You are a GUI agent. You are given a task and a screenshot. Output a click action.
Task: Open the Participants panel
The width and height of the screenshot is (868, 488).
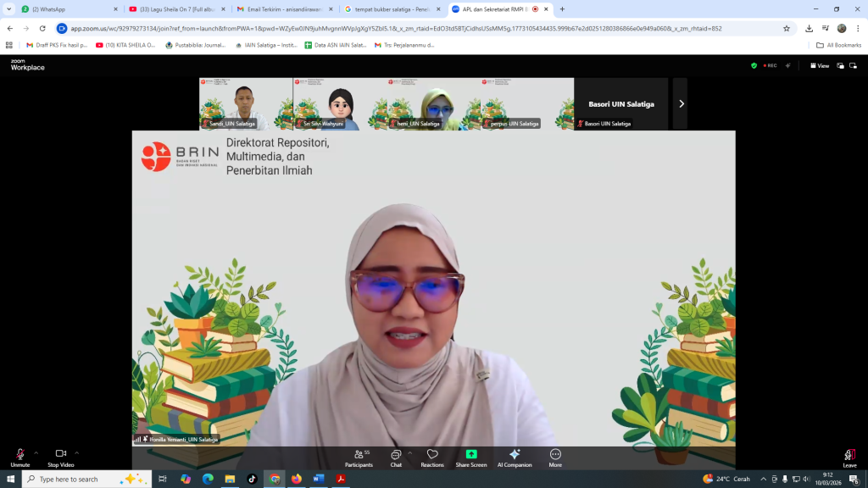click(359, 458)
